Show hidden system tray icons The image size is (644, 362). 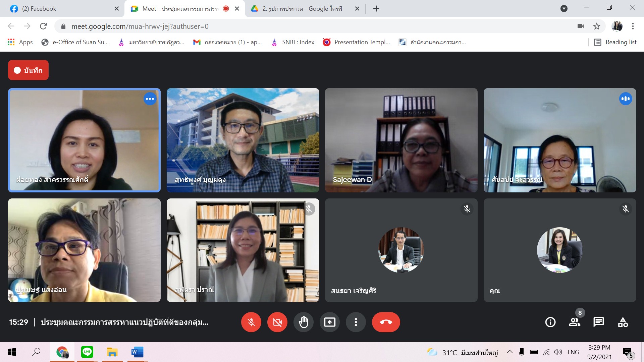[x=509, y=352]
